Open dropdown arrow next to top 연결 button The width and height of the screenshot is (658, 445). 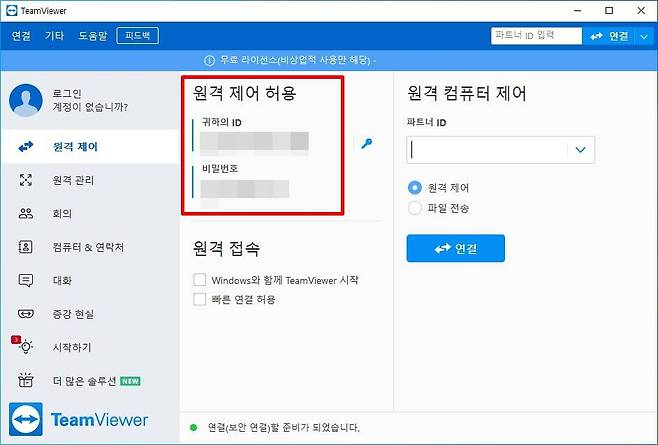[645, 37]
